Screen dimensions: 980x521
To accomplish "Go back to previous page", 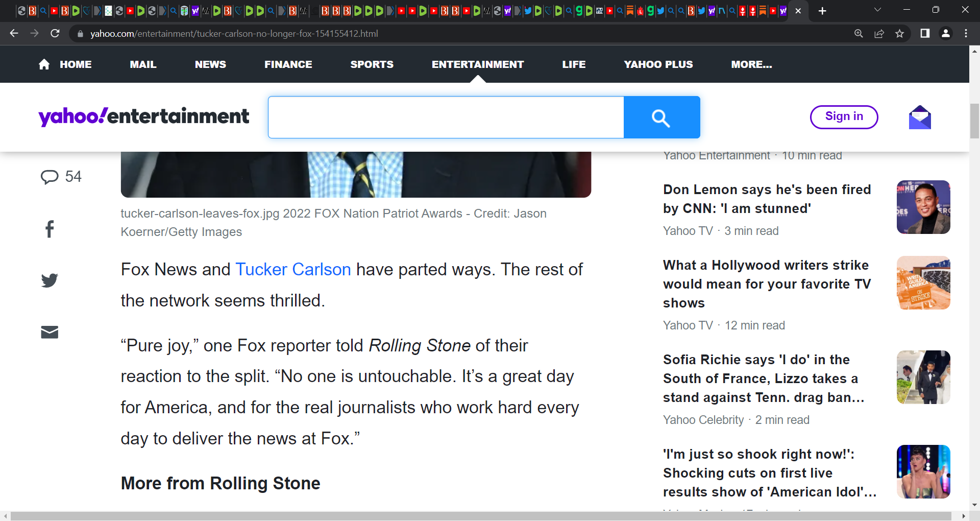I will [14, 33].
